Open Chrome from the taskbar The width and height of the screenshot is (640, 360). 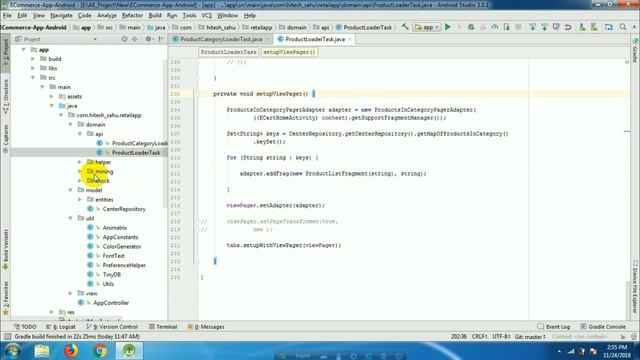100,351
